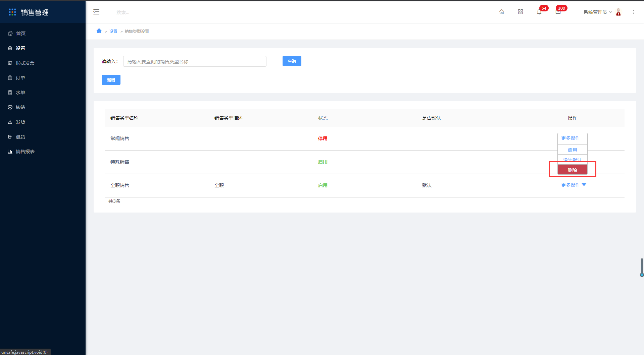This screenshot has height=355, width=644.
Task: Click the 常规销售 name cell
Action: 120,138
